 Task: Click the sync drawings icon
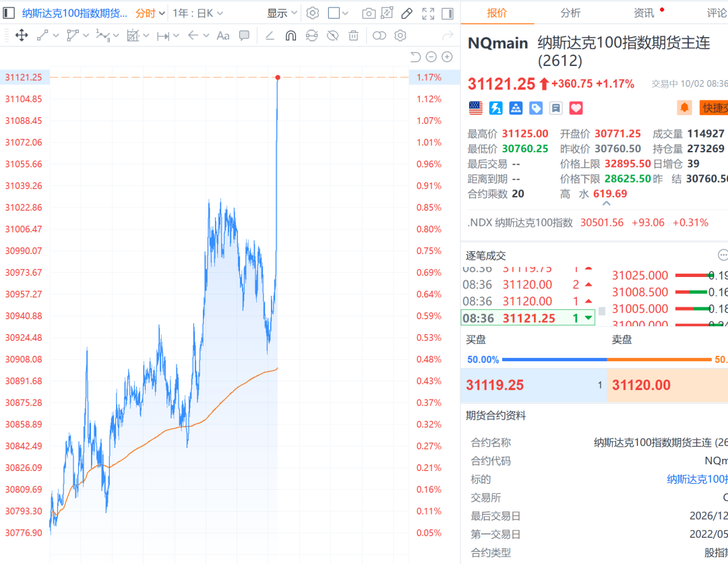point(311,35)
